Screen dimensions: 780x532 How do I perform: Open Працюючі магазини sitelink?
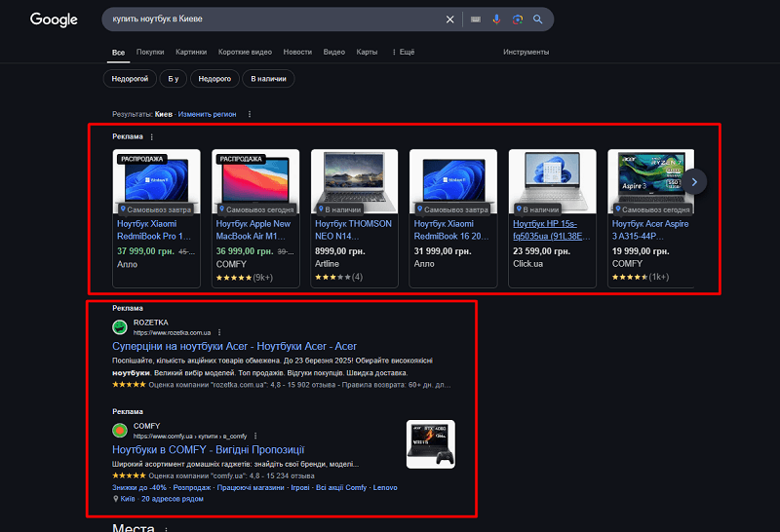[251, 488]
